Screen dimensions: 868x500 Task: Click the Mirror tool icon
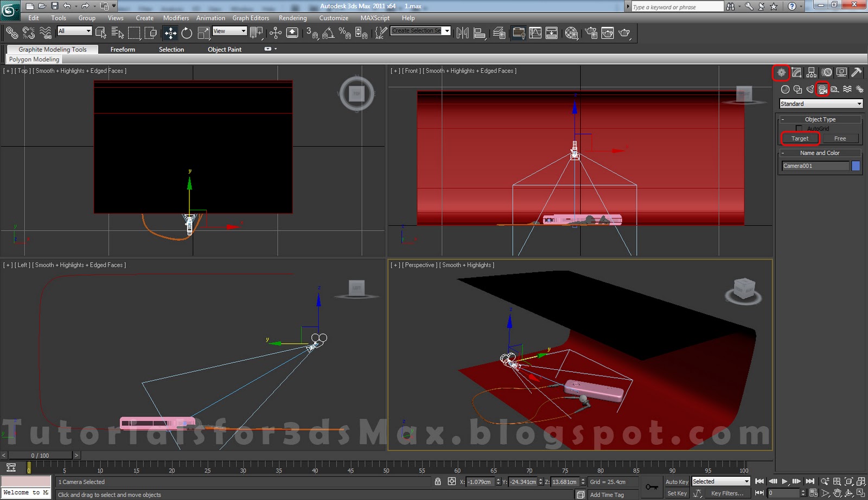tap(462, 33)
